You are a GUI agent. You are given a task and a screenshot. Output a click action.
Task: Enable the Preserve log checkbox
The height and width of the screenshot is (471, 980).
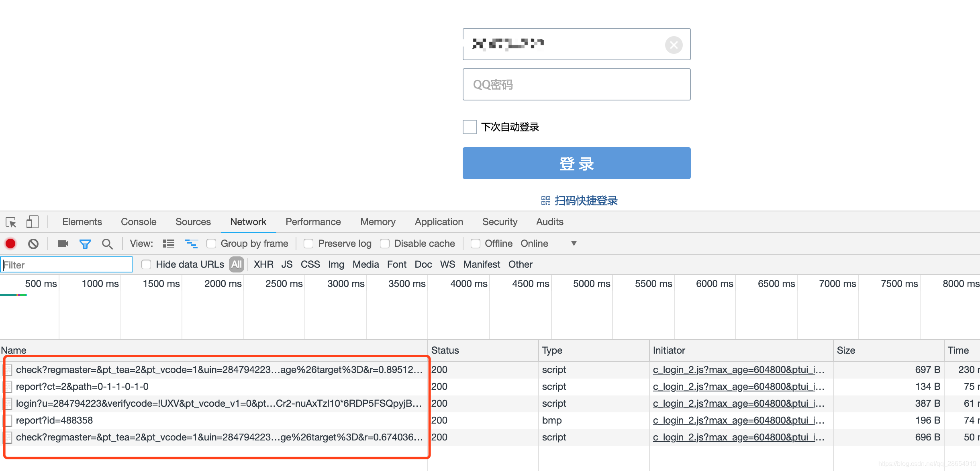point(308,244)
